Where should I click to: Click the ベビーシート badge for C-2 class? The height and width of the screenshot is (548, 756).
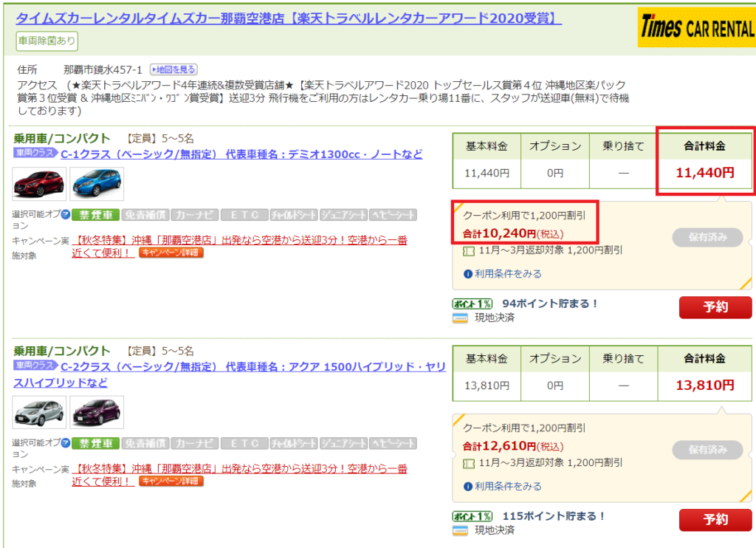point(393,443)
